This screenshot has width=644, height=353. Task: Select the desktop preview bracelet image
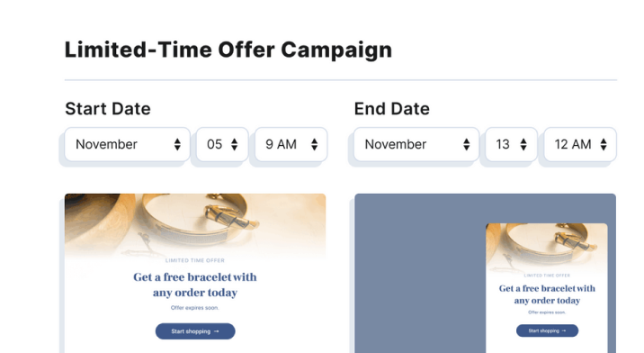[195, 225]
